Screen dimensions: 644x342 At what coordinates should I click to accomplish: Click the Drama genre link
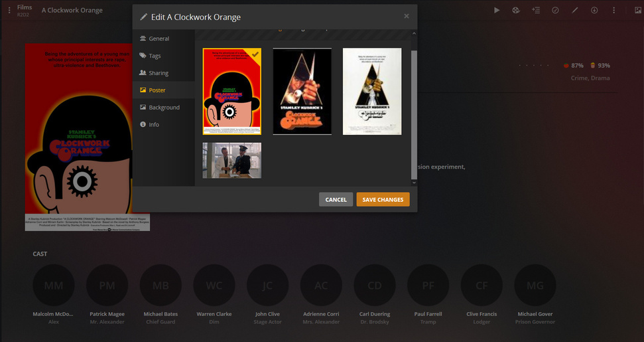pyautogui.click(x=600, y=78)
